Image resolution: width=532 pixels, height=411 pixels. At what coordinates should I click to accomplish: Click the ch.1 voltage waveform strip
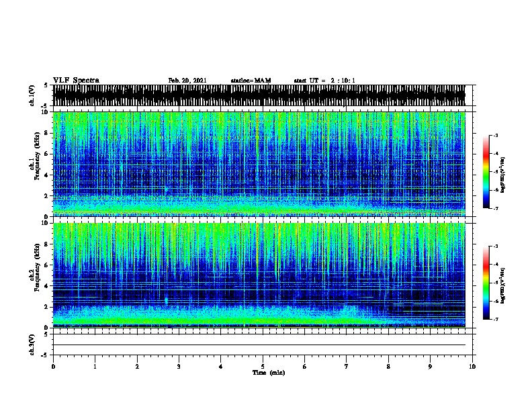259,95
